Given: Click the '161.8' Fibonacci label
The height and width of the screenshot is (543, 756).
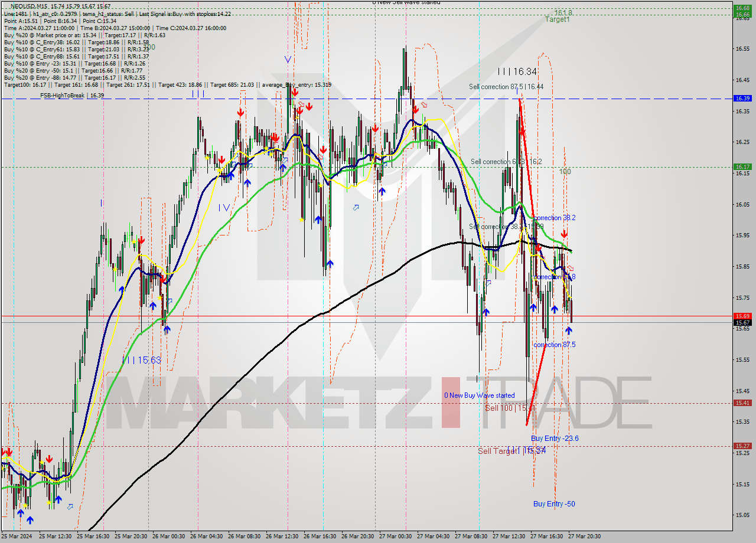Looking at the screenshot, I should 562,12.
